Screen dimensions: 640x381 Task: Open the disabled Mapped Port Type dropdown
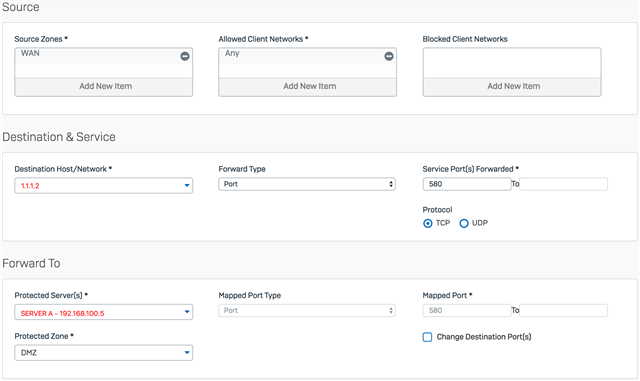(x=307, y=310)
